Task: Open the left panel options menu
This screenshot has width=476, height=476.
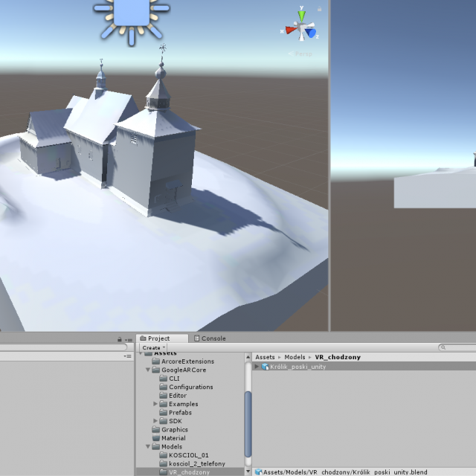Action: coord(128,339)
